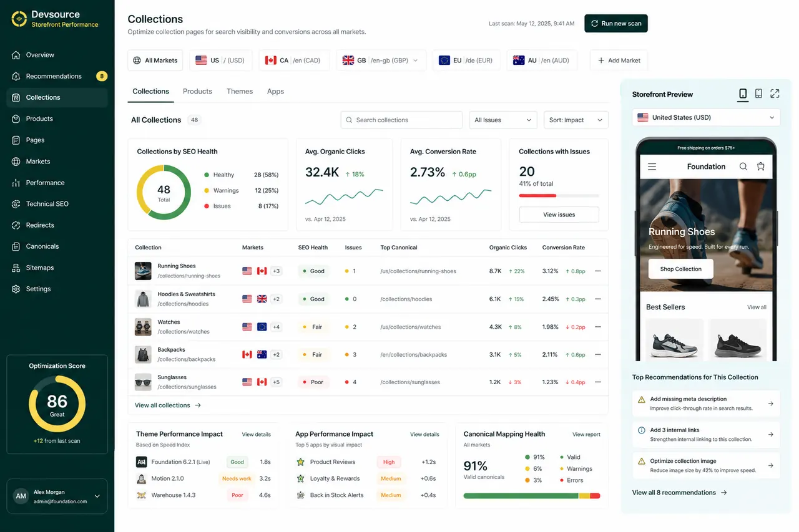This screenshot has height=532, width=799.
Task: Click the Search collections input field
Action: (x=401, y=120)
